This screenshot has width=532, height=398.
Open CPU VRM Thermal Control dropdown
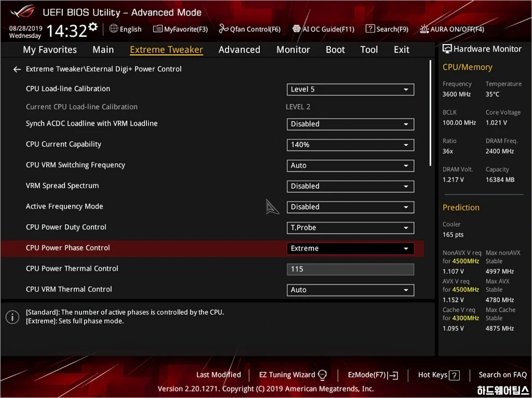pyautogui.click(x=350, y=290)
